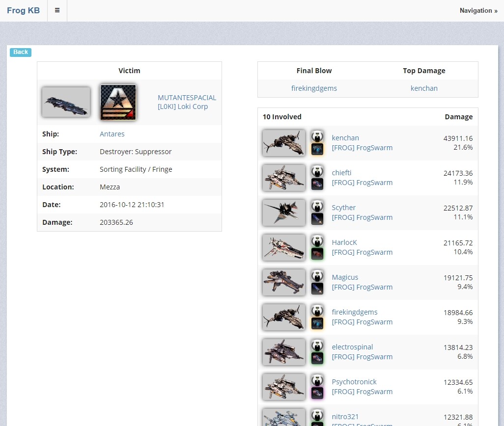Click kenchan's ship icon in Involved list
Viewport: 504px width, 426px height.
pos(284,143)
